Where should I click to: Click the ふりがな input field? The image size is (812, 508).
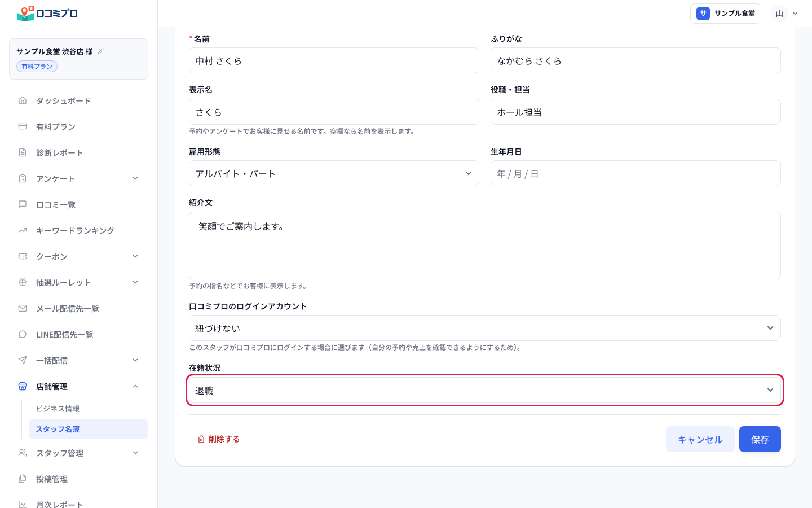click(x=636, y=60)
